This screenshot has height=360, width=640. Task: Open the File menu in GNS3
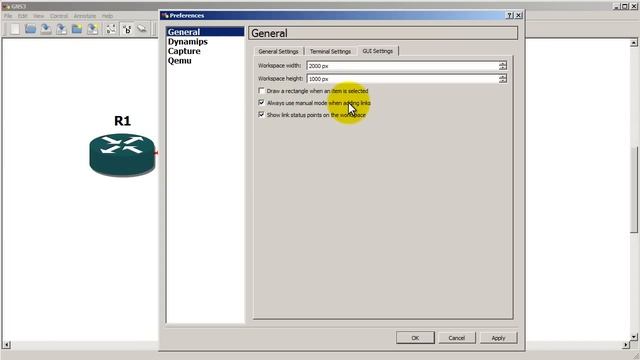(8, 16)
